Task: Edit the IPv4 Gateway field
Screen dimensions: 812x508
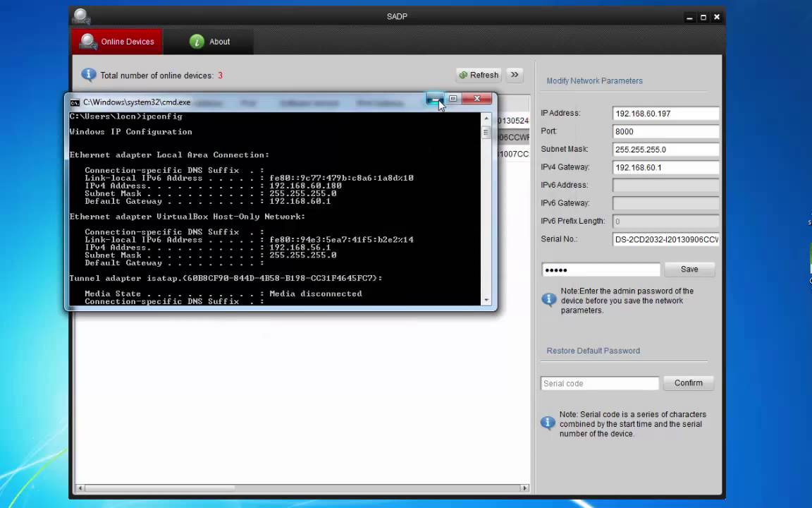Action: click(x=665, y=167)
